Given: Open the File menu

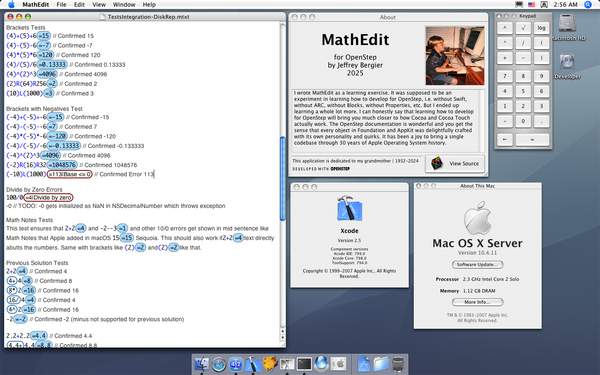Looking at the screenshot, I should click(61, 5).
